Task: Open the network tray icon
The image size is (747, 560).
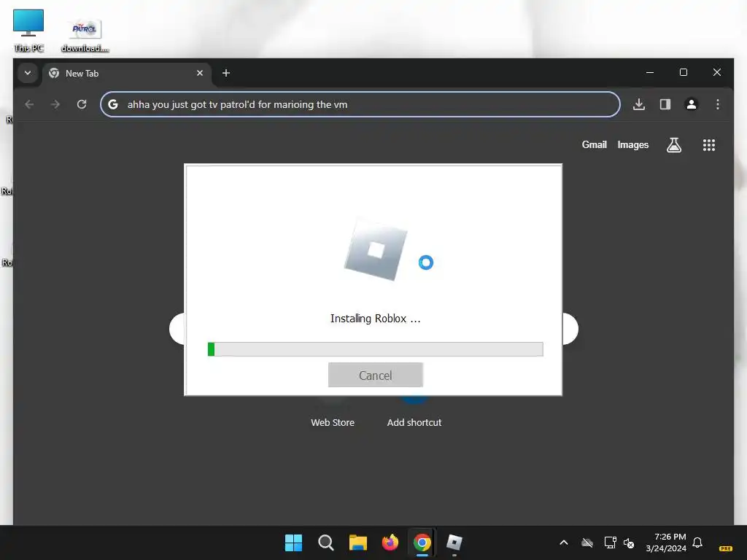Action: pos(610,542)
